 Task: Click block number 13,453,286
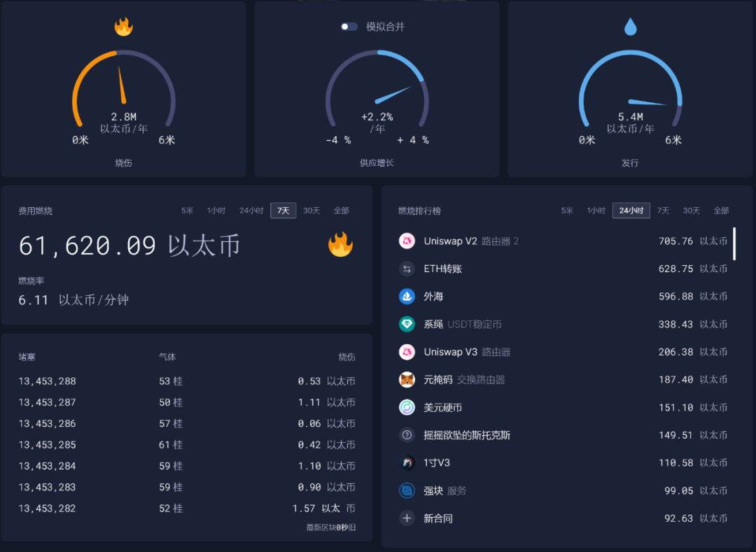click(48, 423)
